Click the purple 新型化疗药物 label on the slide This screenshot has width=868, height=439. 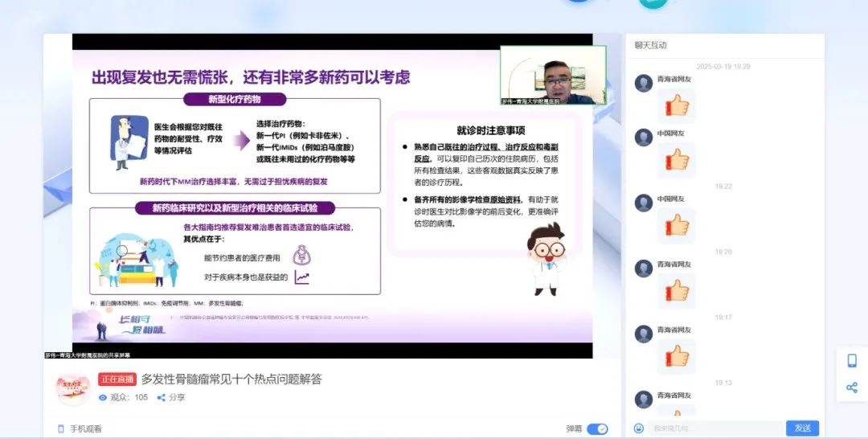235,100
